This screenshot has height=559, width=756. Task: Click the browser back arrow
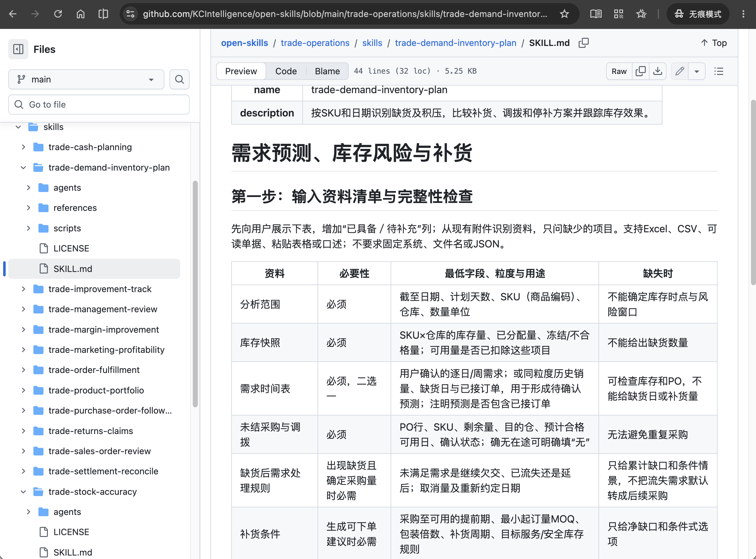(x=13, y=14)
